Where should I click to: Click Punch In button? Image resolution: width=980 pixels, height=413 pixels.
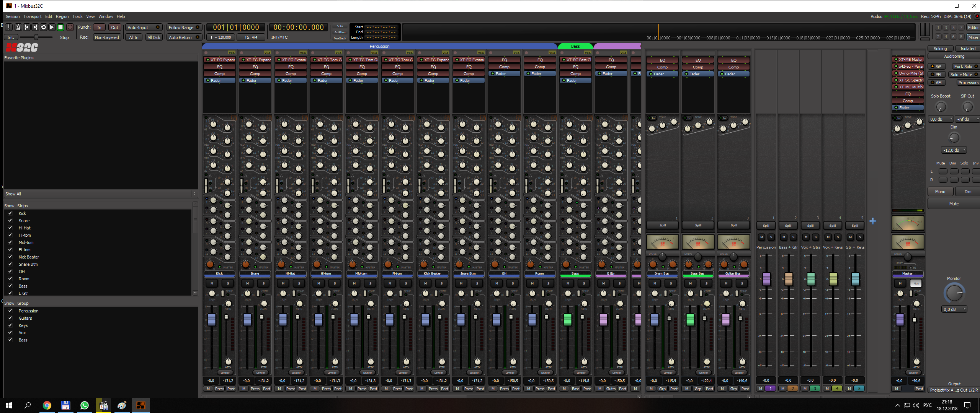point(99,28)
